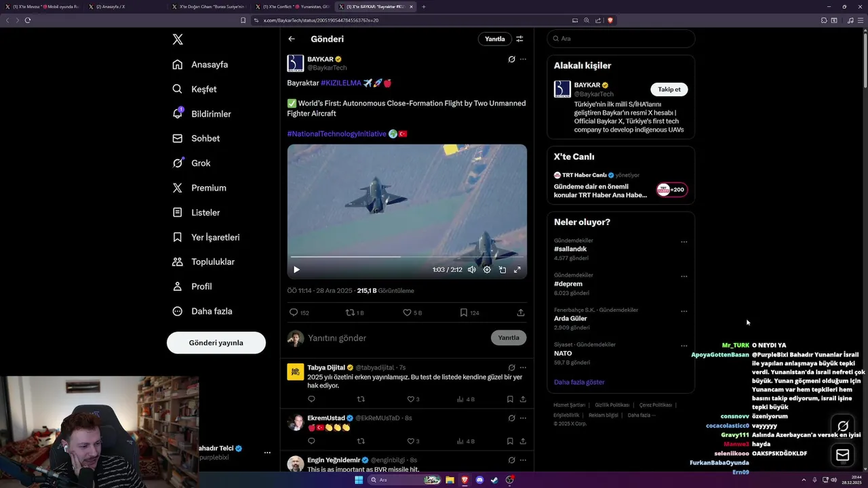Open account menu dots beside Bahadır Telci
Viewport: 868px width, 488px height.
(x=267, y=453)
